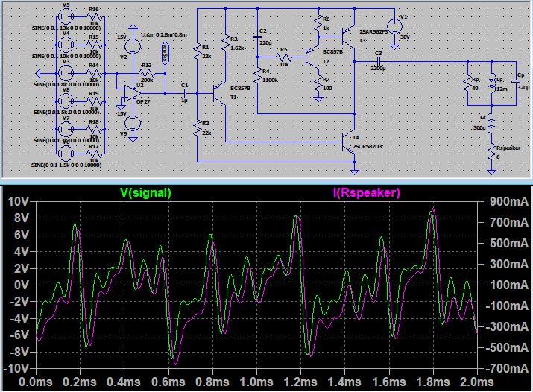Select resistor R7 100
This screenshot has height=392, width=533.
click(318, 83)
